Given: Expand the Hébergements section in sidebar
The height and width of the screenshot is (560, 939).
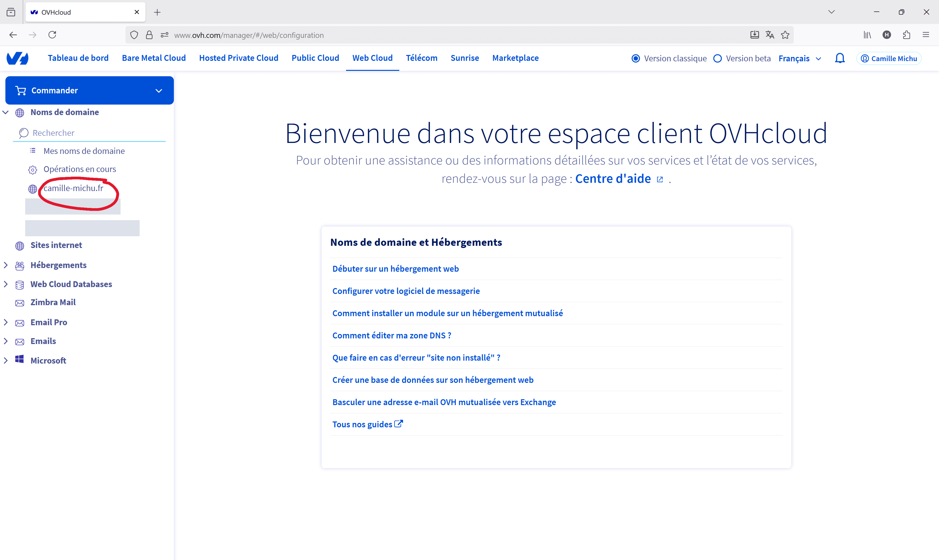Looking at the screenshot, I should [x=6, y=265].
